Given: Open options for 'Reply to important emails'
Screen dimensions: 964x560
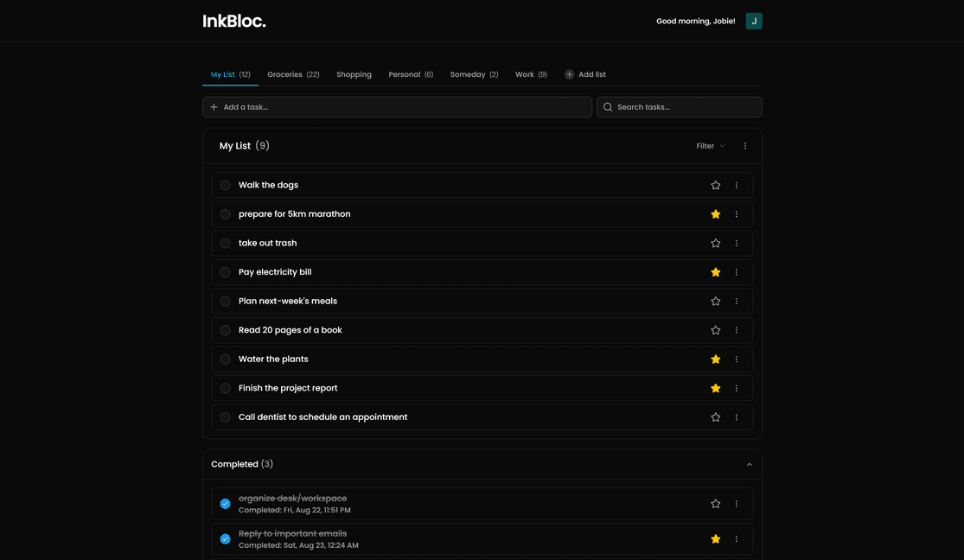Looking at the screenshot, I should [x=737, y=539].
